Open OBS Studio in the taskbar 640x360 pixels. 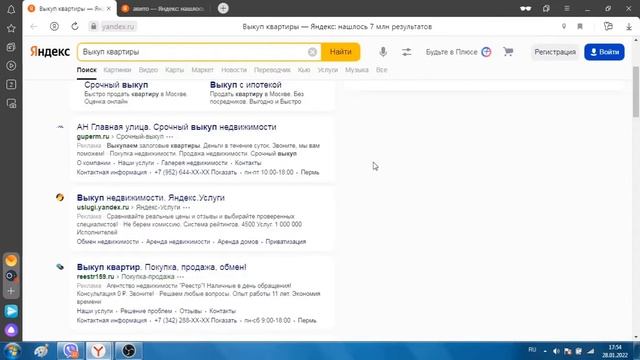click(129, 351)
